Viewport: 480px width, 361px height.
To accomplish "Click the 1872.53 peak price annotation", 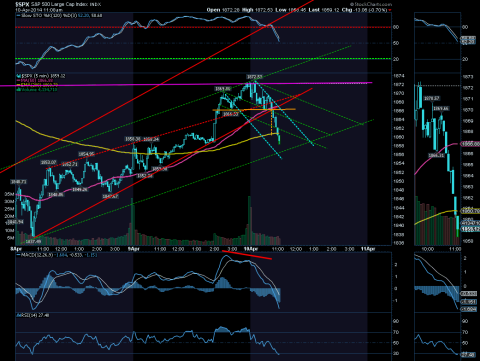I will coord(254,77).
